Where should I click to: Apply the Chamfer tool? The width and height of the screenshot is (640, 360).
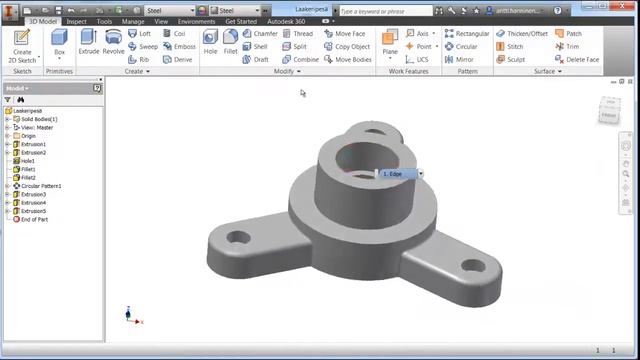tap(260, 33)
